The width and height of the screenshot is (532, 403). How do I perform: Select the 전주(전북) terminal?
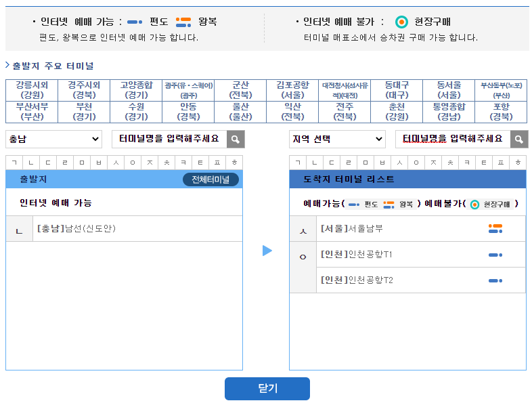(345, 112)
